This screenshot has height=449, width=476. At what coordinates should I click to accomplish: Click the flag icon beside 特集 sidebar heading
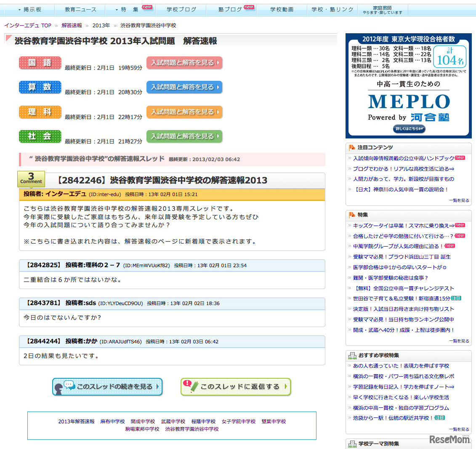point(351,215)
